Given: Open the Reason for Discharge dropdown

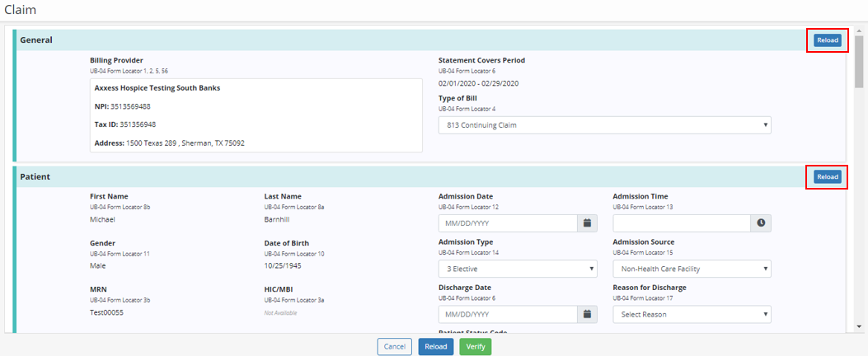Looking at the screenshot, I should (x=692, y=314).
